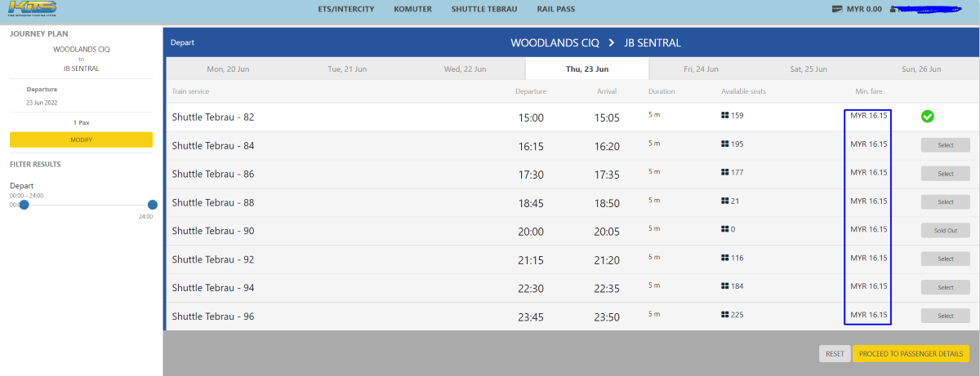Click the Duration column header

point(661,91)
